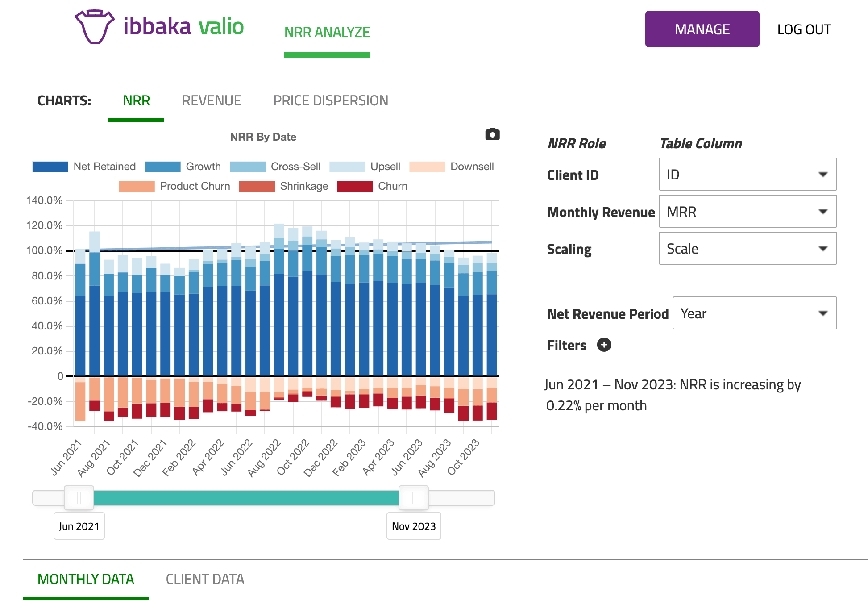Click the LOG OUT link

point(804,29)
